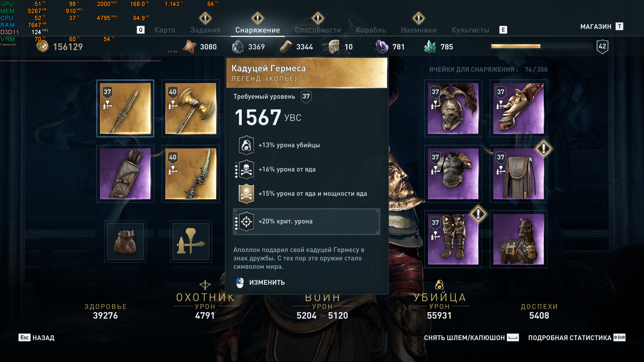Select the level 40 bow slot
The width and height of the screenshot is (644, 362).
[191, 174]
